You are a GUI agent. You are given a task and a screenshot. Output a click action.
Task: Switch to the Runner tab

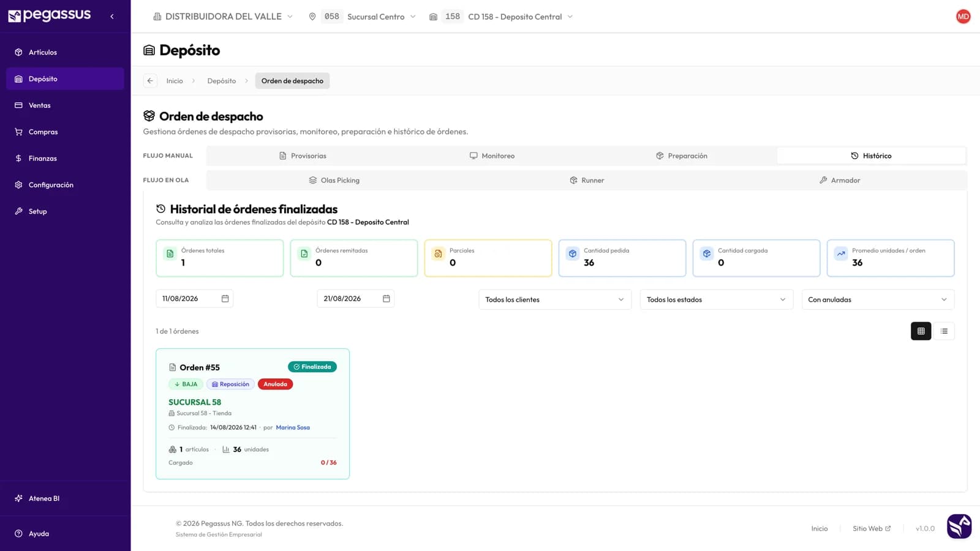tap(587, 181)
